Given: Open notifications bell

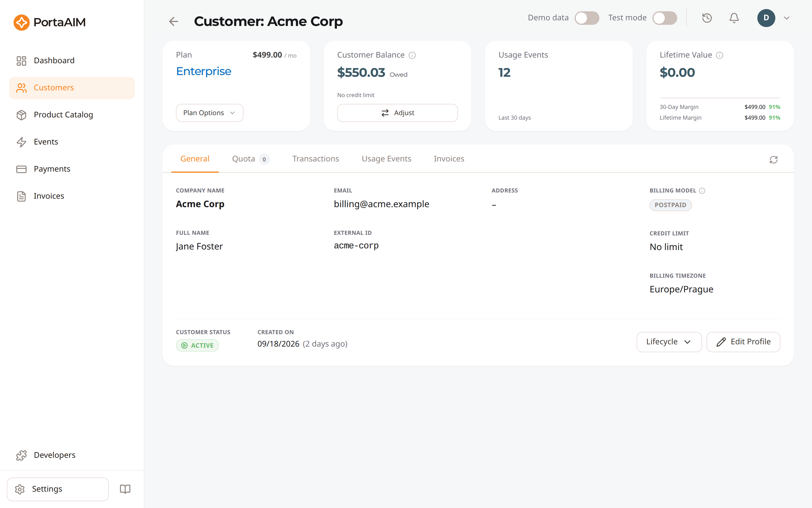Looking at the screenshot, I should tap(734, 18).
